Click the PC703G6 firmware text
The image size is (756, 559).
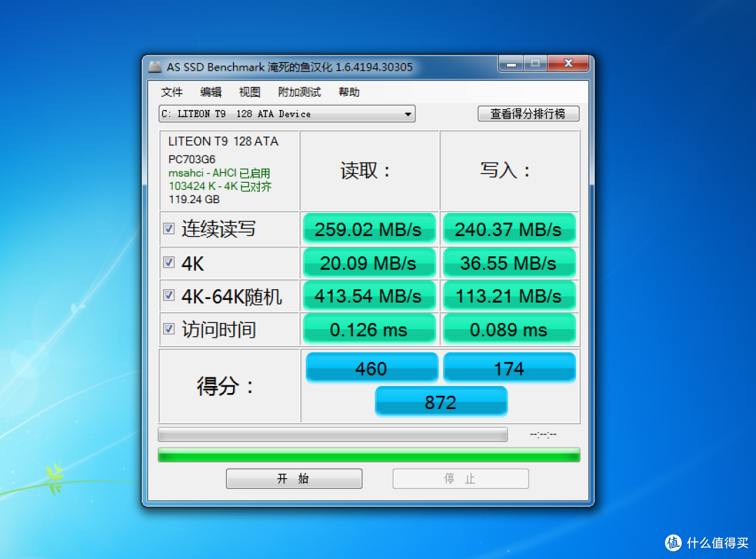pos(191,159)
